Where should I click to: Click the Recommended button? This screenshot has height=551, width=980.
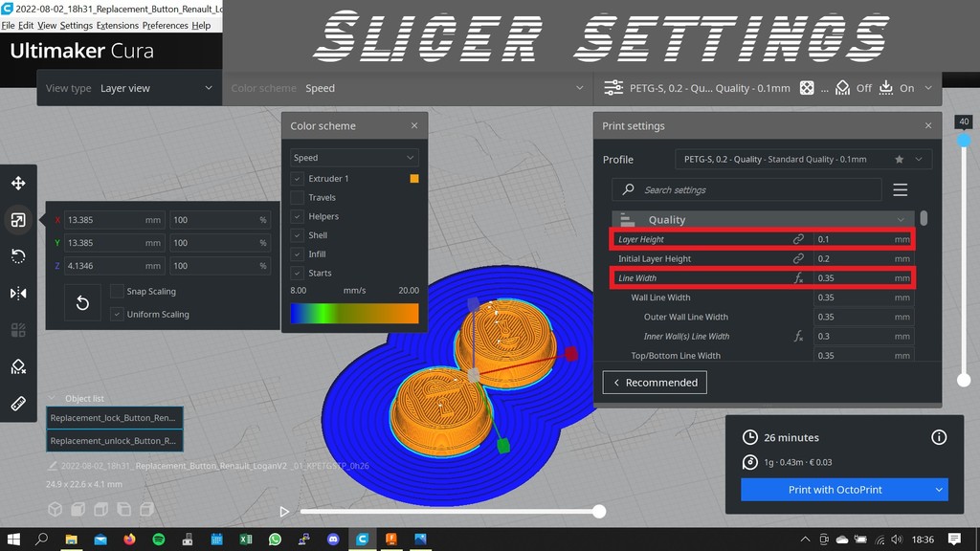click(x=655, y=383)
